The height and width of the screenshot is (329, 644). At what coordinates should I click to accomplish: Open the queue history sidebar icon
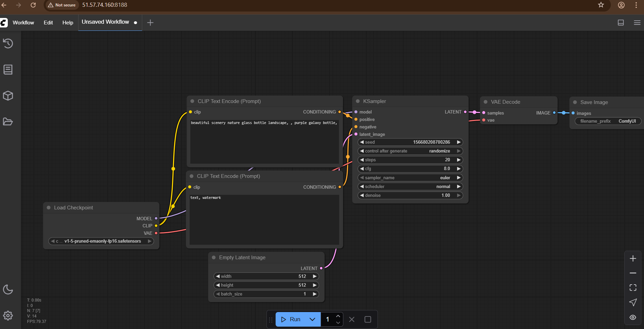pos(8,43)
